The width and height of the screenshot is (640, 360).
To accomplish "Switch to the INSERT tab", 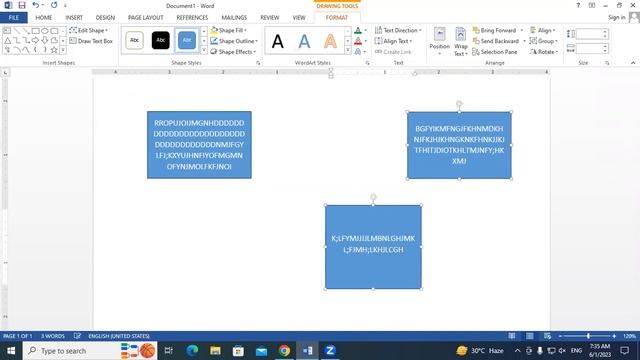I will coord(74,18).
